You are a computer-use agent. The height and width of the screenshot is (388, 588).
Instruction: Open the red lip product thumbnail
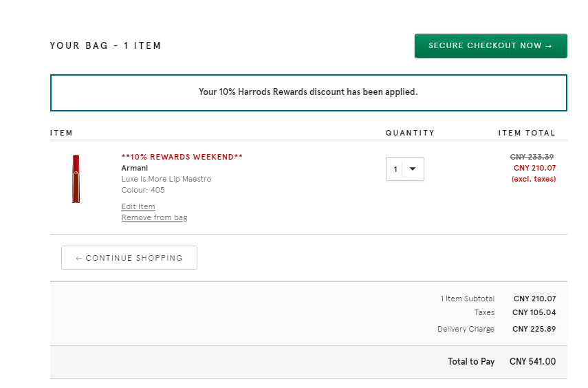tap(76, 179)
